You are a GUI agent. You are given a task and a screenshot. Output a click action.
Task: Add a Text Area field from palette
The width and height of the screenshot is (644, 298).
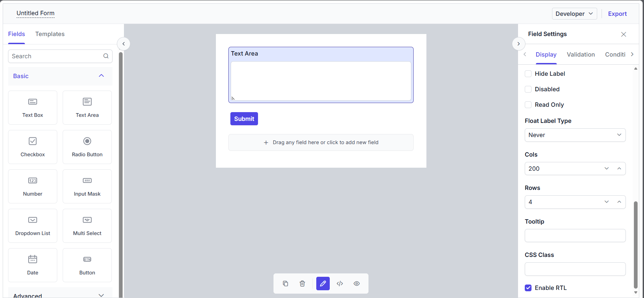(87, 107)
